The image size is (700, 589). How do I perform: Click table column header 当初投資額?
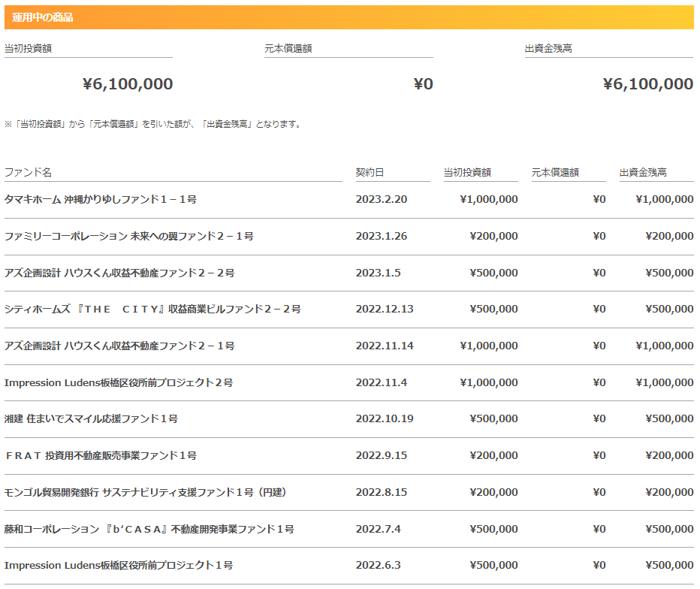[x=467, y=172]
